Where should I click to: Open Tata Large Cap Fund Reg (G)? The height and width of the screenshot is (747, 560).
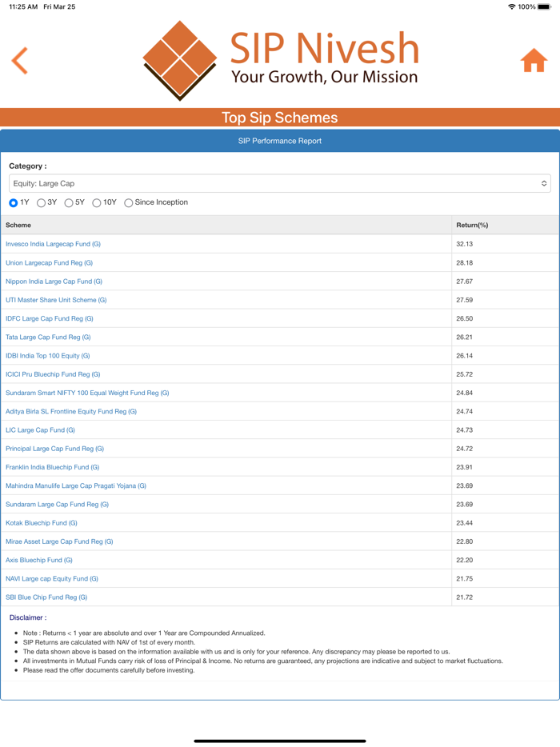(x=48, y=337)
